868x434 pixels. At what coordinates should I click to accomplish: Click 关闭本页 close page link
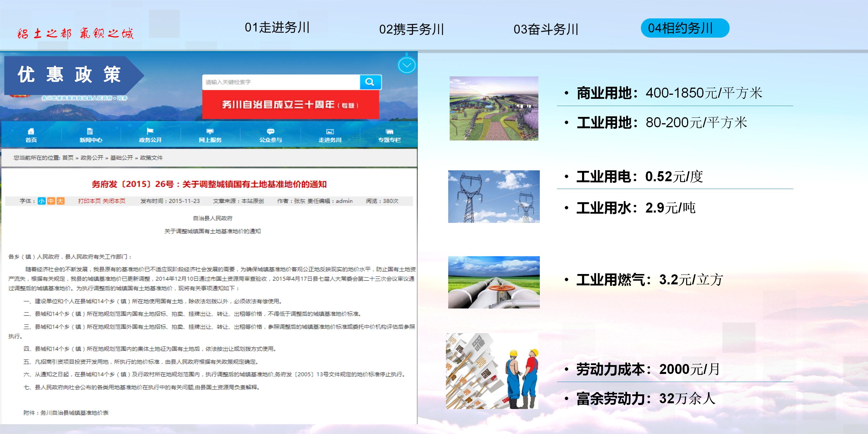click(x=114, y=201)
